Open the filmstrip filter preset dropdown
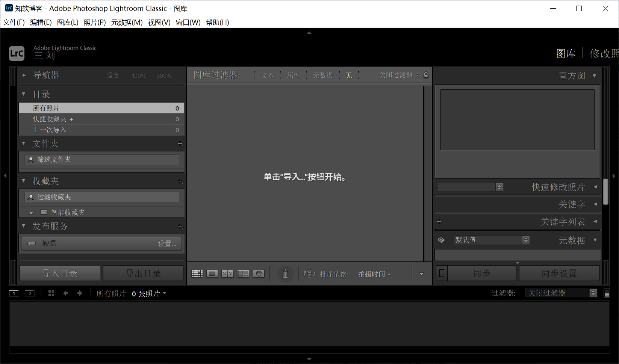The height and width of the screenshot is (364, 619). point(561,293)
